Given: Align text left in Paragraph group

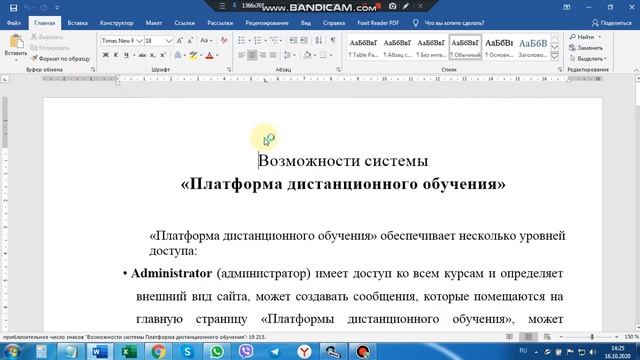Looking at the screenshot, I should (x=242, y=55).
